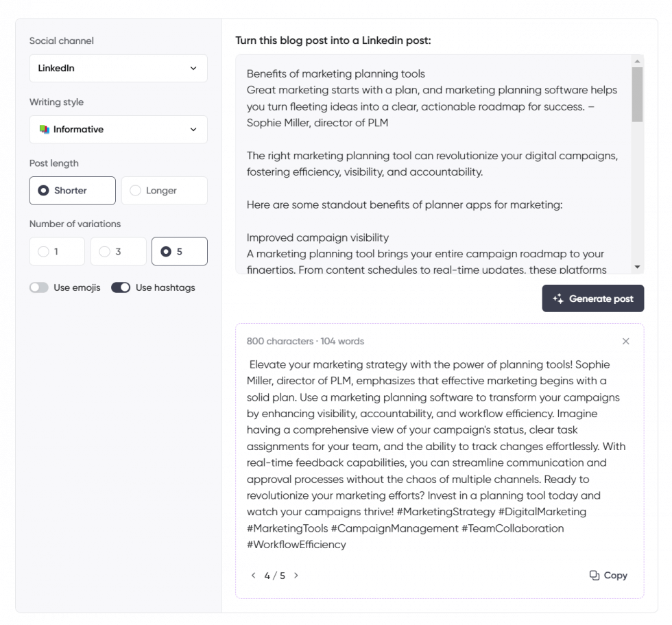Go back to variation 3 with left arrow
The height and width of the screenshot is (625, 672).
coord(253,576)
